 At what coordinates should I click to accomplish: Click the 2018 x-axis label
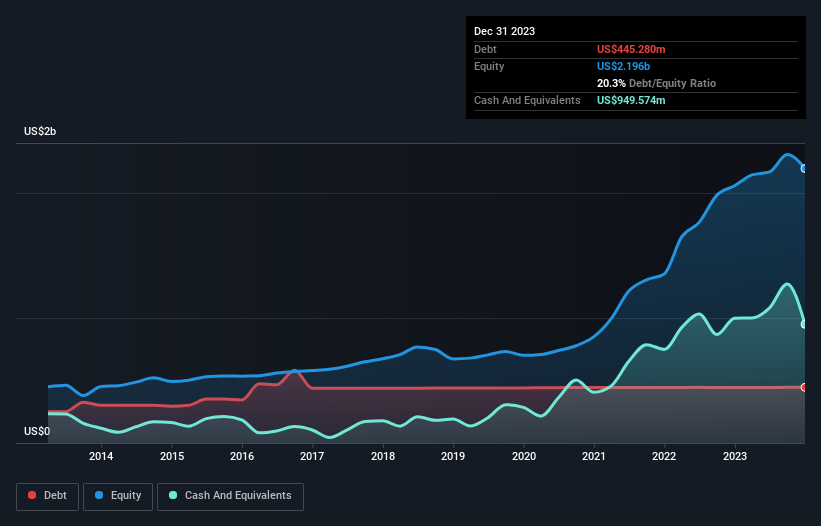(x=383, y=456)
